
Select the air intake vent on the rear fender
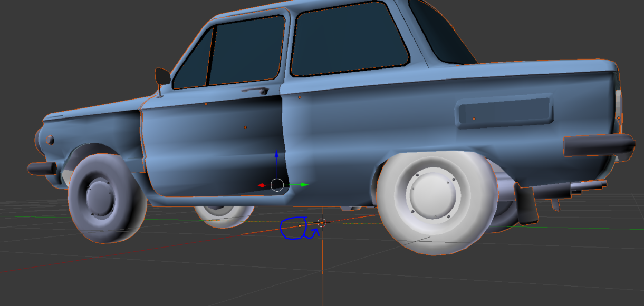pos(505,112)
